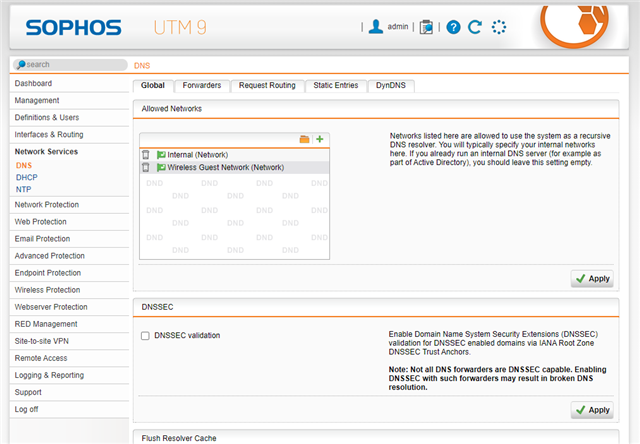640x444 pixels.
Task: Switch to the Global tab
Action: tap(153, 86)
